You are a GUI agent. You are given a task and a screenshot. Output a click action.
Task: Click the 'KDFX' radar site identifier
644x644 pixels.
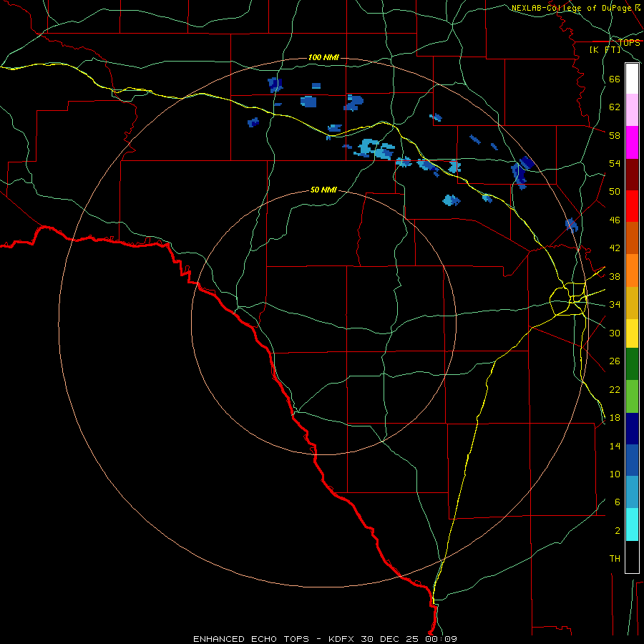pyautogui.click(x=341, y=639)
